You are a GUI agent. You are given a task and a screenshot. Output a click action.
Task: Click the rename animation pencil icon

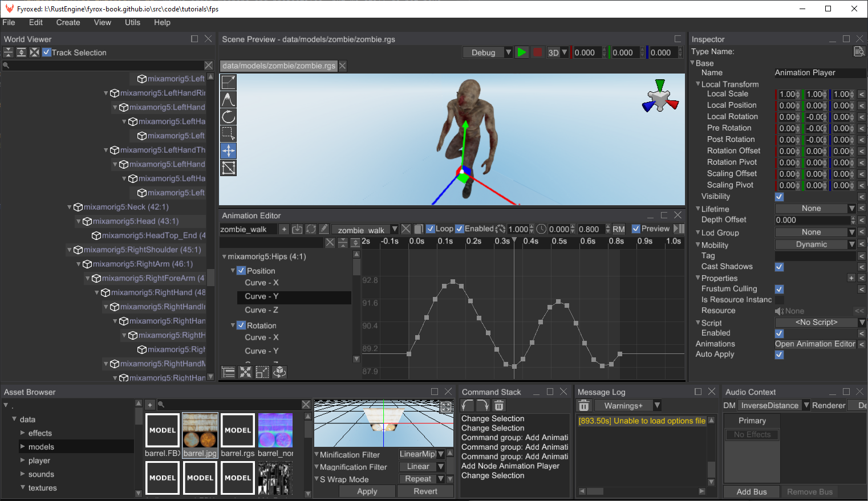[x=324, y=229]
